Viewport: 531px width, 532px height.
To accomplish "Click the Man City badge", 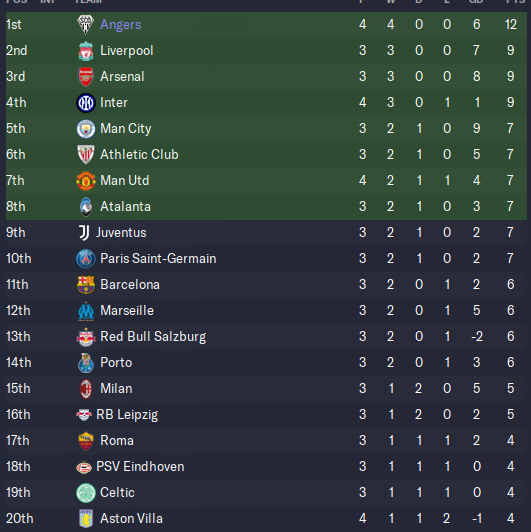I will [x=86, y=129].
